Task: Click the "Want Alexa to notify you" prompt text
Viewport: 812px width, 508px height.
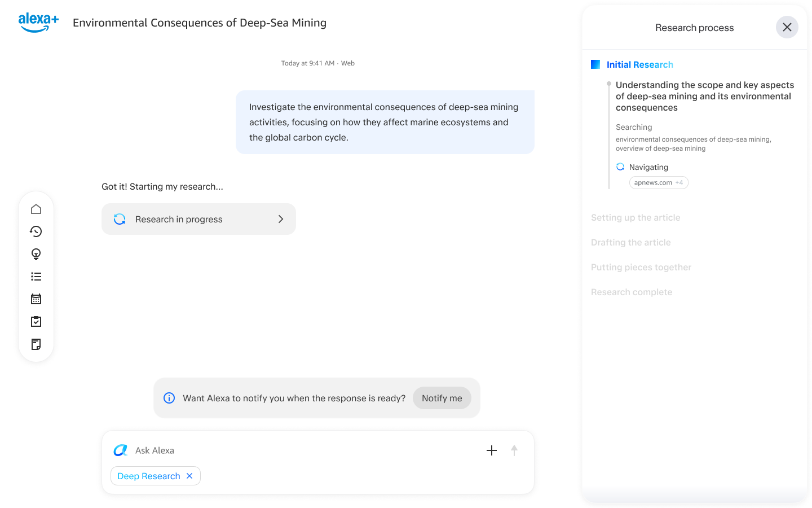Action: point(294,398)
